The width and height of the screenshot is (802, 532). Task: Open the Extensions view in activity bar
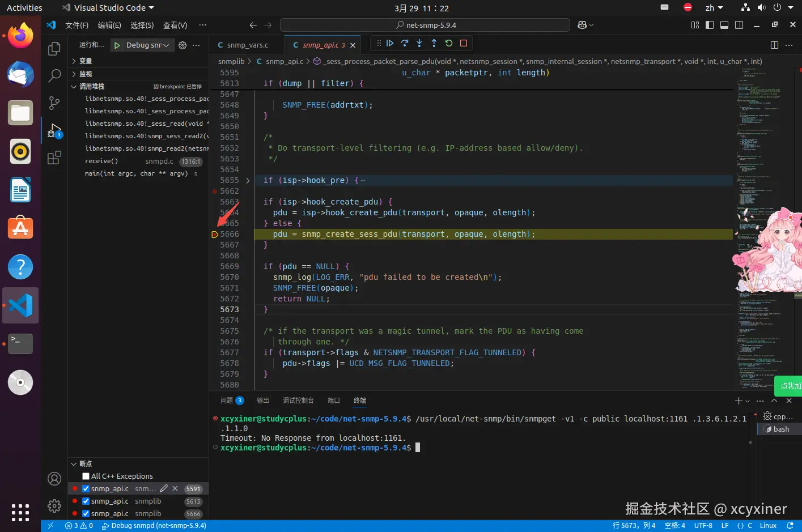pyautogui.click(x=54, y=158)
